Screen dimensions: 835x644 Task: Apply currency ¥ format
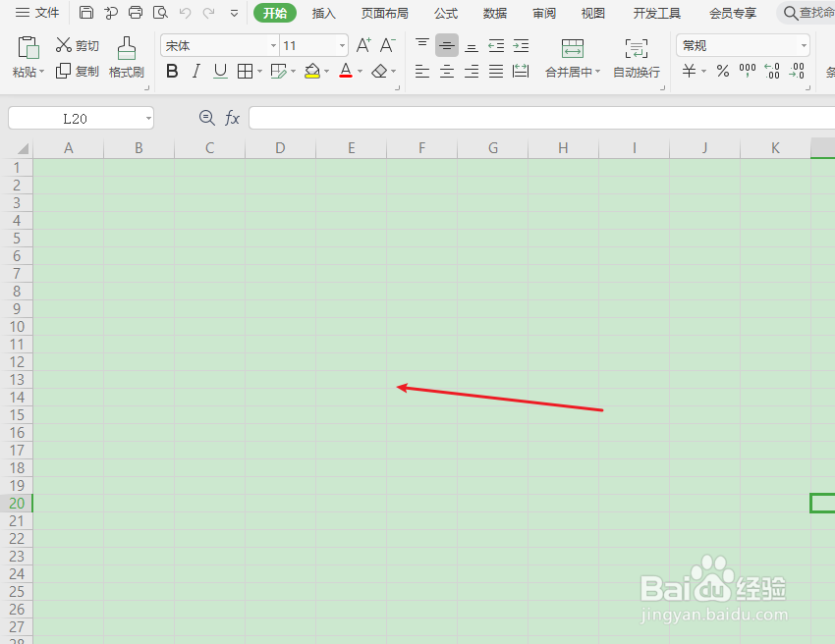pyautogui.click(x=689, y=71)
